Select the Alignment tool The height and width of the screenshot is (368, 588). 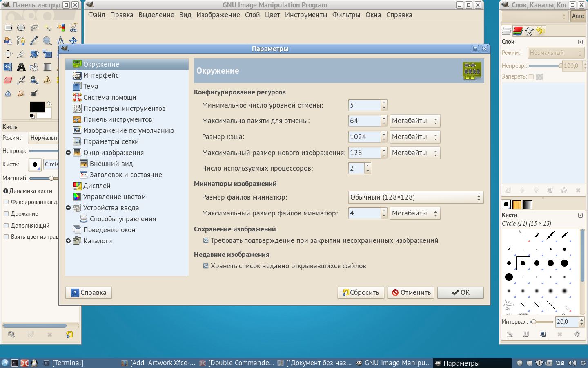click(8, 54)
